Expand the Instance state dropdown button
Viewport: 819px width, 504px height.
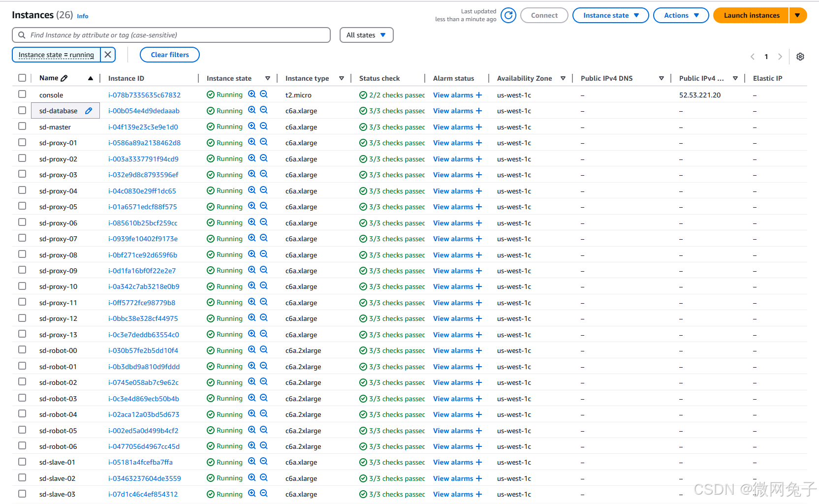610,15
